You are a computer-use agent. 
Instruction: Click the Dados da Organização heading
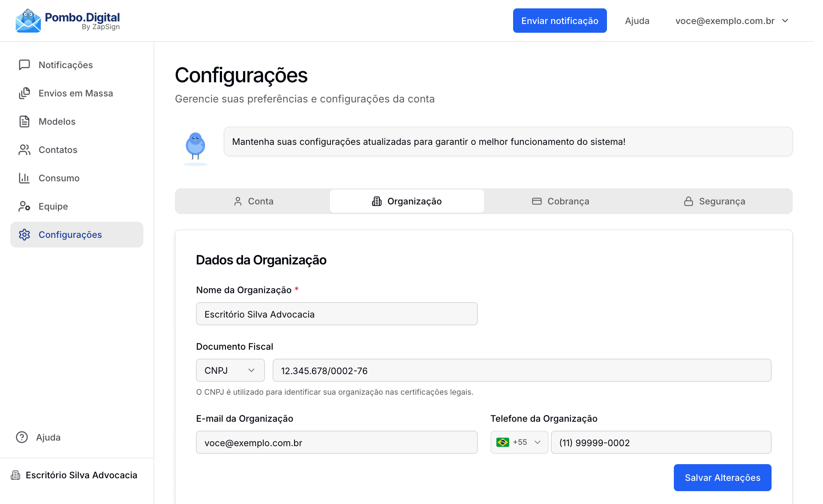(x=261, y=260)
